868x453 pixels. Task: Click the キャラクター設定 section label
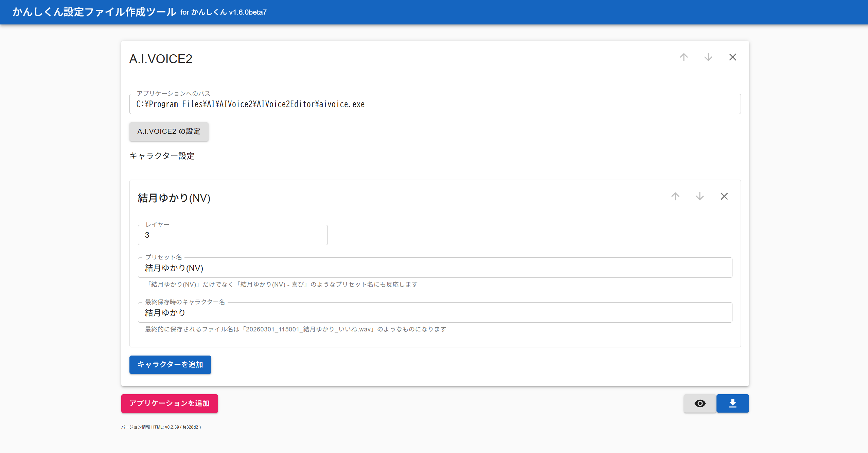[162, 156]
